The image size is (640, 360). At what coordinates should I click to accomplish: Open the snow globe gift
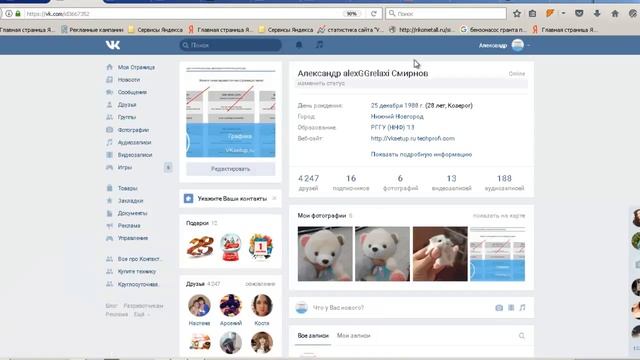[231, 247]
